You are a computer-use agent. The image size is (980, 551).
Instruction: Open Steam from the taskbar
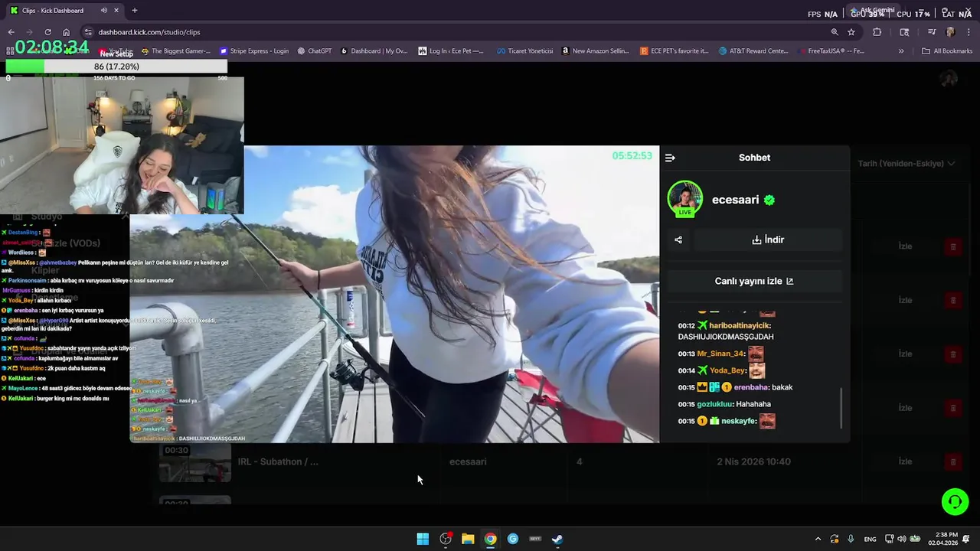coord(557,539)
